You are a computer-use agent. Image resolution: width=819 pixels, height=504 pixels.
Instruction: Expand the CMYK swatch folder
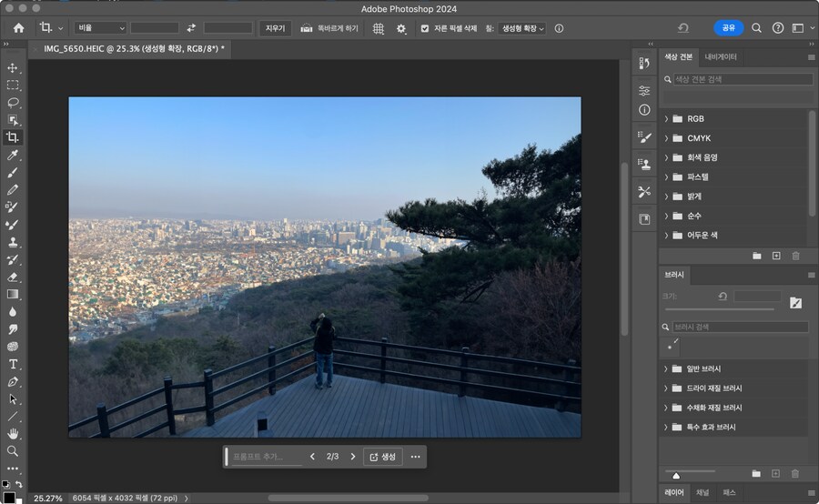tap(666, 138)
